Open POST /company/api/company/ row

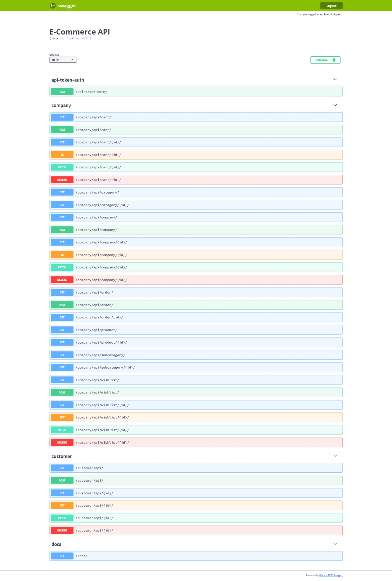(196, 230)
